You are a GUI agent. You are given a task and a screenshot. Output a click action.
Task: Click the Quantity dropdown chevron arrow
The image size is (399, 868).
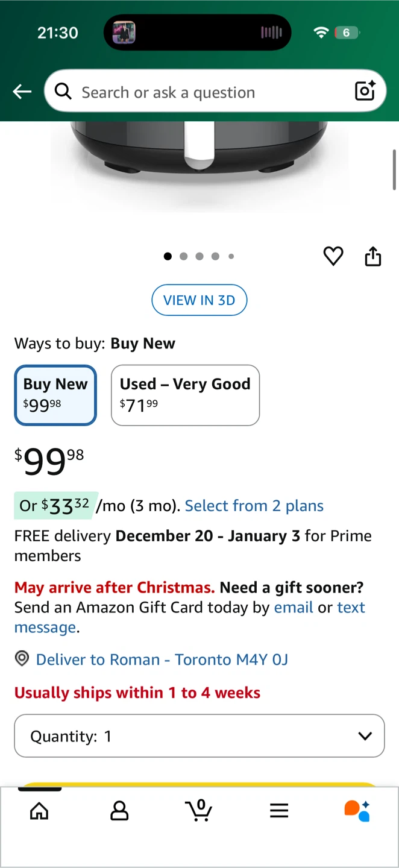(365, 736)
